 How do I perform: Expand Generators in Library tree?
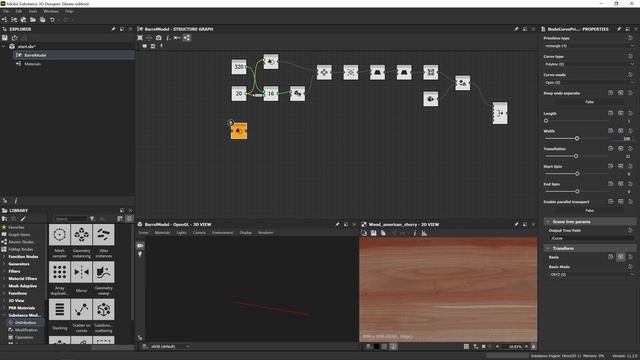pos(4,264)
